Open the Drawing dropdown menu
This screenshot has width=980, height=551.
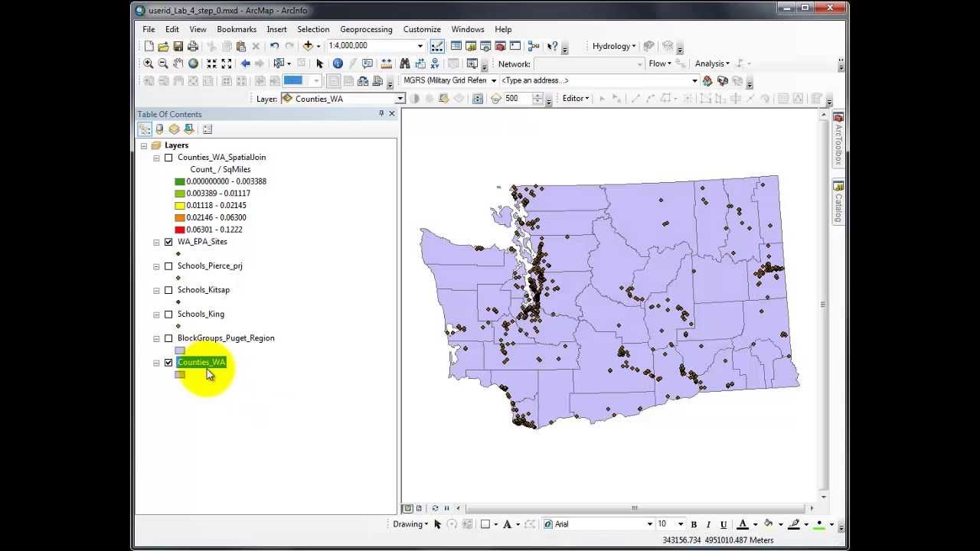tap(410, 524)
